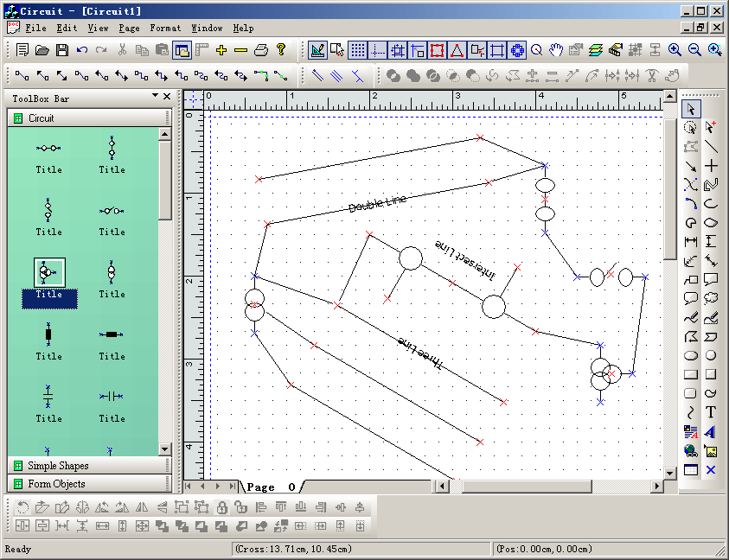
Task: Pick the text T tool
Action: [710, 412]
